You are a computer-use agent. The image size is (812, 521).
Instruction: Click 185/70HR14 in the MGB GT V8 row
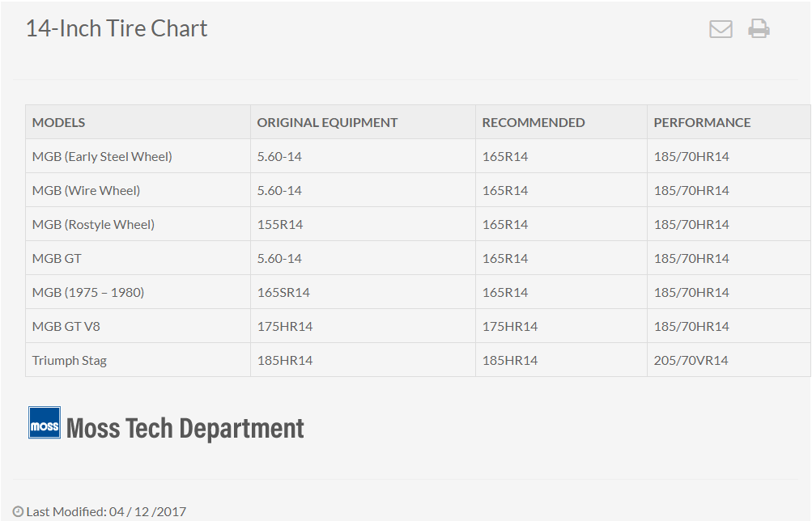tap(691, 327)
